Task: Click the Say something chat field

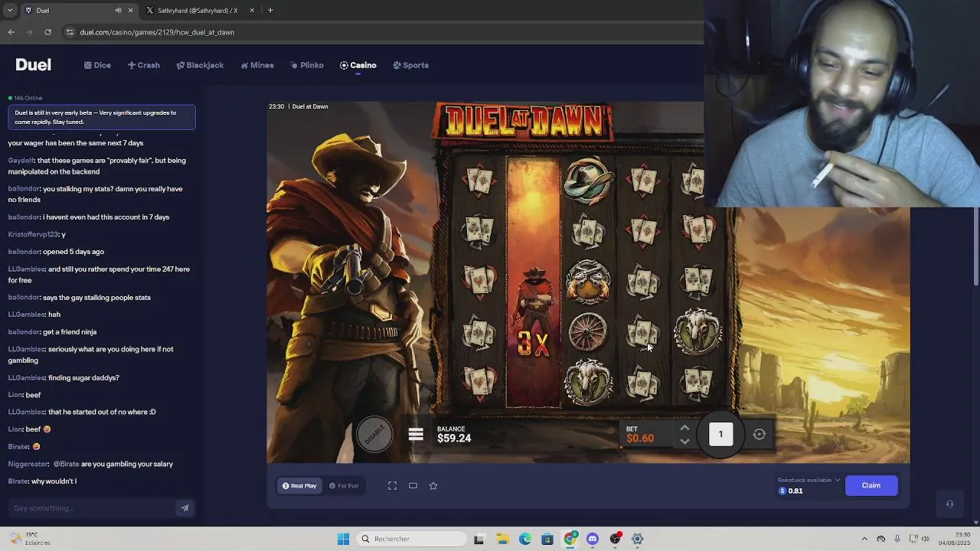Action: (x=92, y=508)
